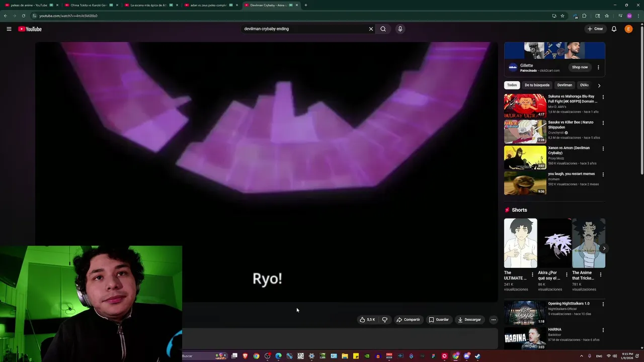Open options menu for Sukuna vs Mahoraga
The image size is (644, 362).
[603, 97]
